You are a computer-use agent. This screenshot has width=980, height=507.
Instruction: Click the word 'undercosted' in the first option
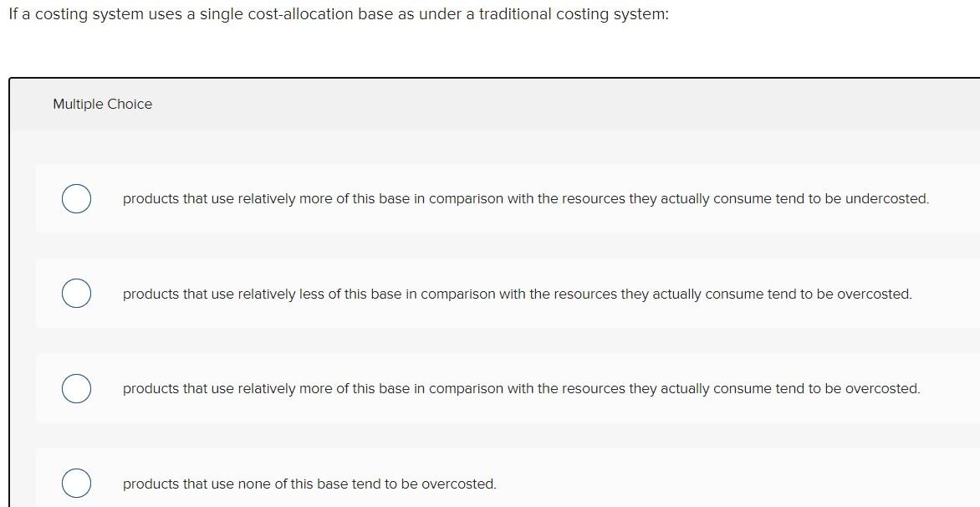click(x=889, y=199)
